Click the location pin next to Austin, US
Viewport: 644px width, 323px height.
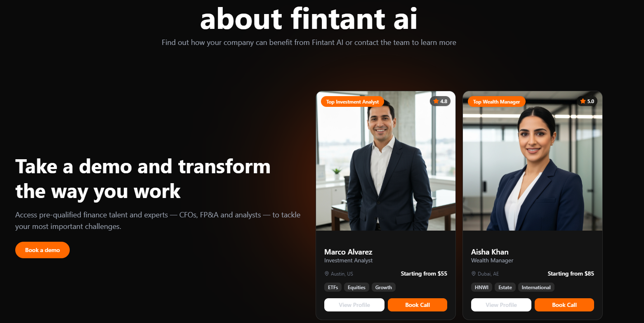point(327,273)
